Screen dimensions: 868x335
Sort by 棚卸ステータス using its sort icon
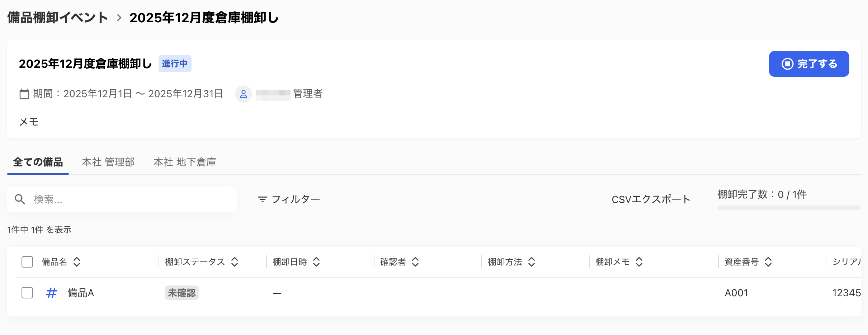pos(235,262)
